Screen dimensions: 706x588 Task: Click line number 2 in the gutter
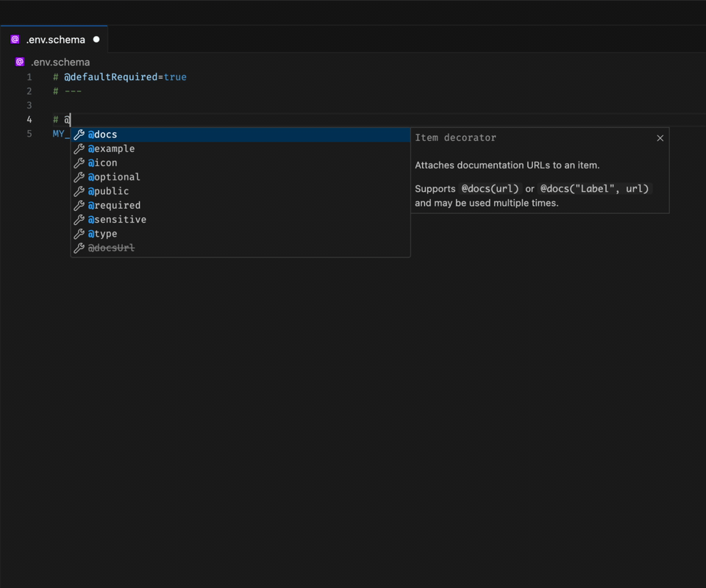click(x=29, y=91)
